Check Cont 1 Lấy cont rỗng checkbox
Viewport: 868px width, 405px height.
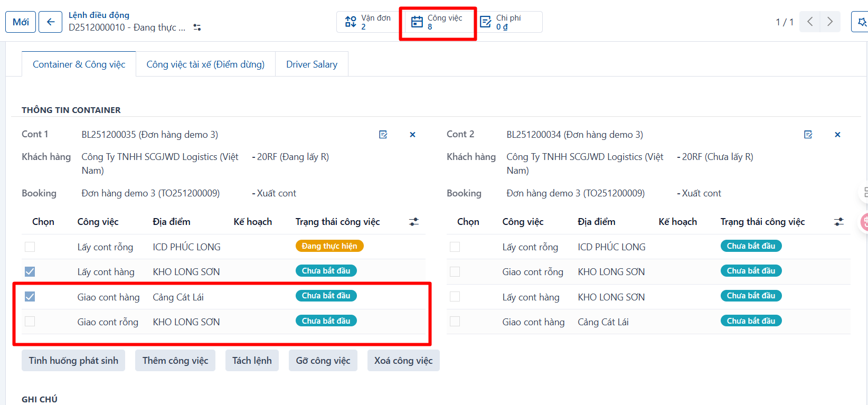(30, 247)
